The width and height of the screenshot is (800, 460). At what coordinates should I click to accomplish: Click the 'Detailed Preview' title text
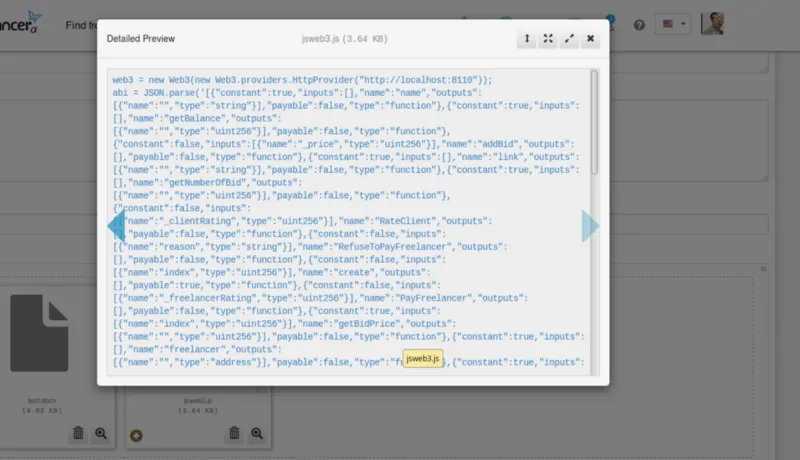click(x=141, y=39)
